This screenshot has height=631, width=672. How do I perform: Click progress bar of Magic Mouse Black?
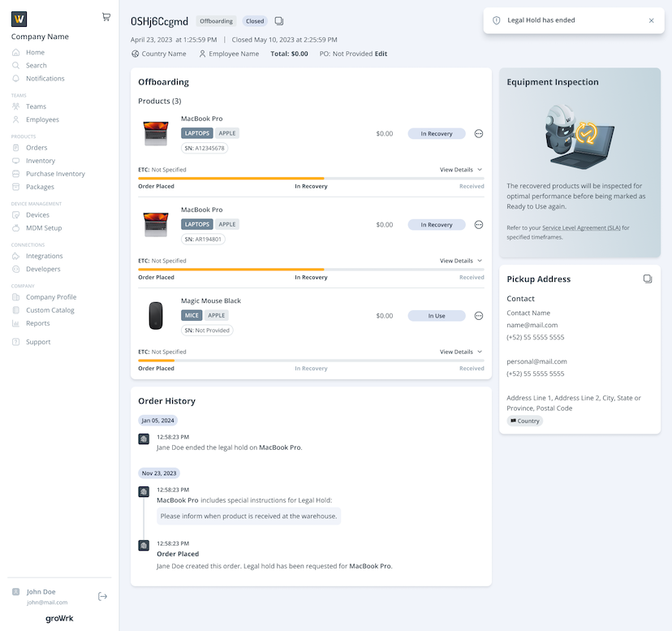point(311,361)
